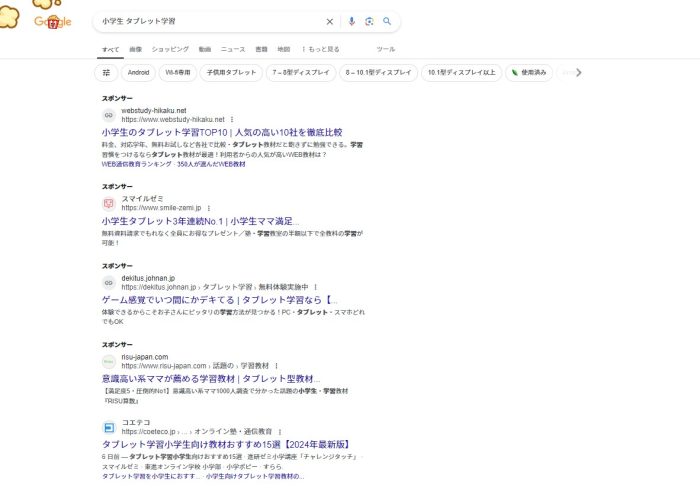Select the すべて tab

[x=110, y=49]
